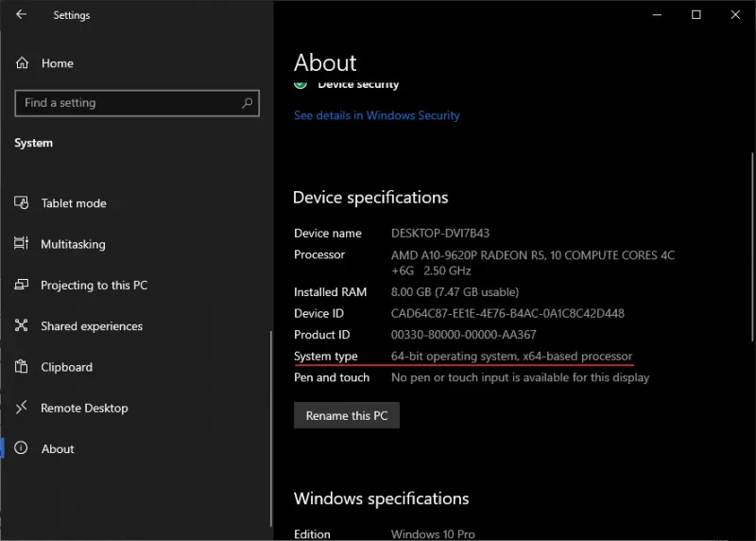The width and height of the screenshot is (756, 541).
Task: Click the Home icon in sidebar
Action: [22, 63]
